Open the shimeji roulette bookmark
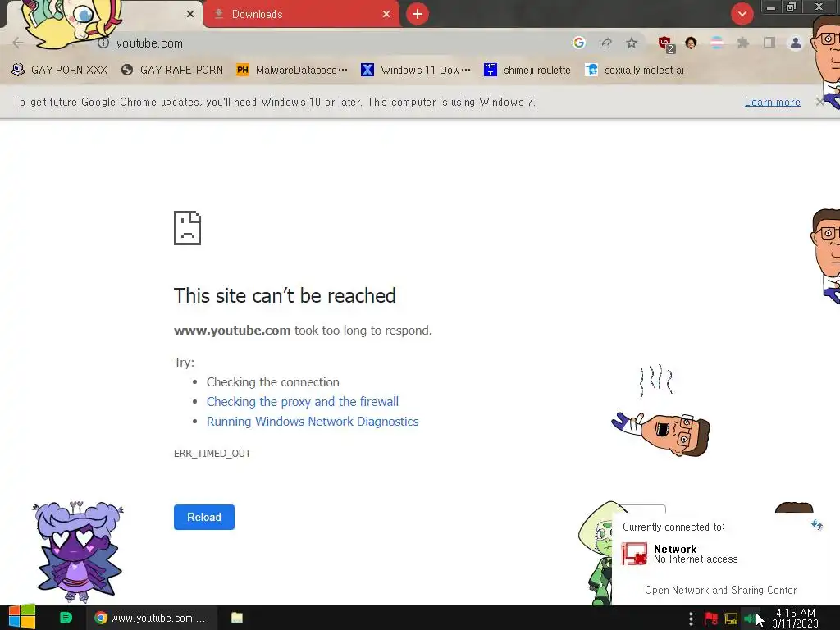This screenshot has height=630, width=840. (527, 70)
